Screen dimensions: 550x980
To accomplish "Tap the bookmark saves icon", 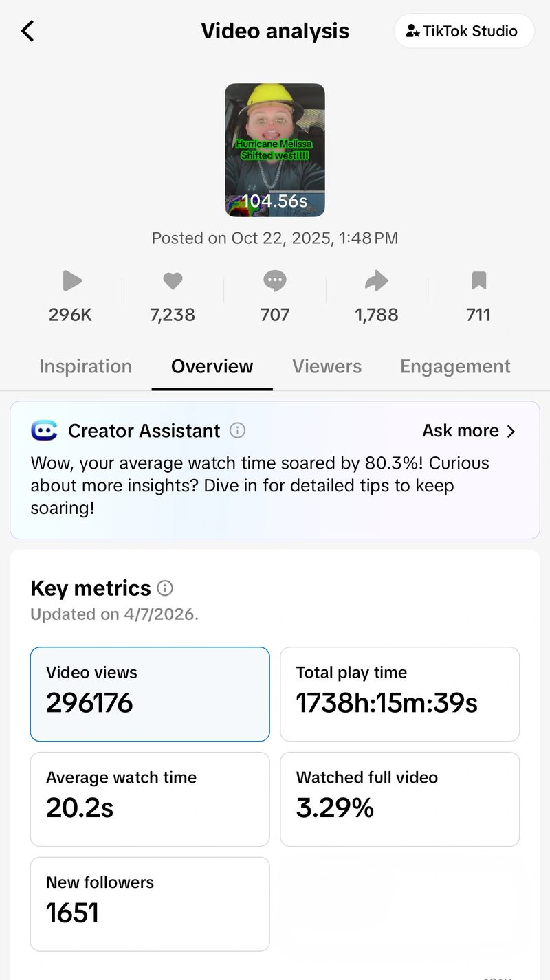I will [478, 280].
